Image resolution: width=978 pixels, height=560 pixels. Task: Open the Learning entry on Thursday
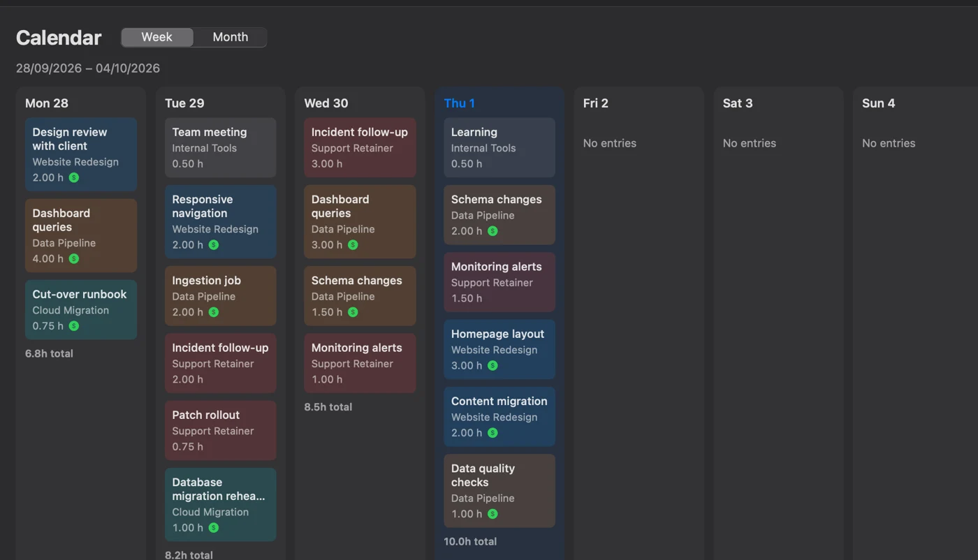(x=499, y=147)
